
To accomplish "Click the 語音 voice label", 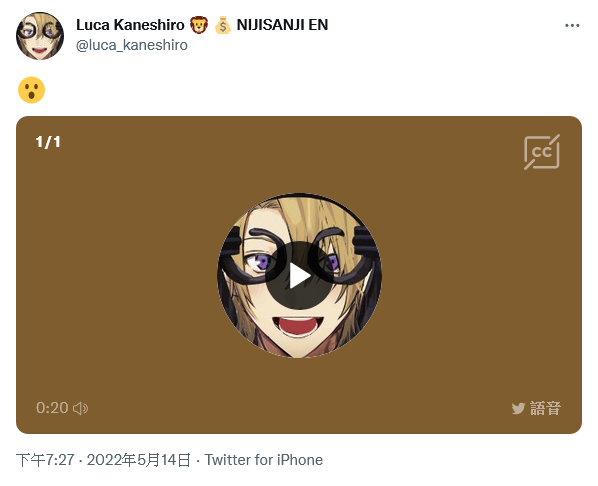I will [x=545, y=409].
